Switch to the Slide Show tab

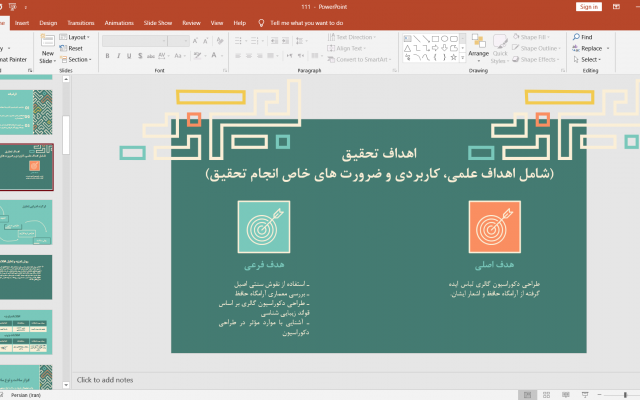158,23
